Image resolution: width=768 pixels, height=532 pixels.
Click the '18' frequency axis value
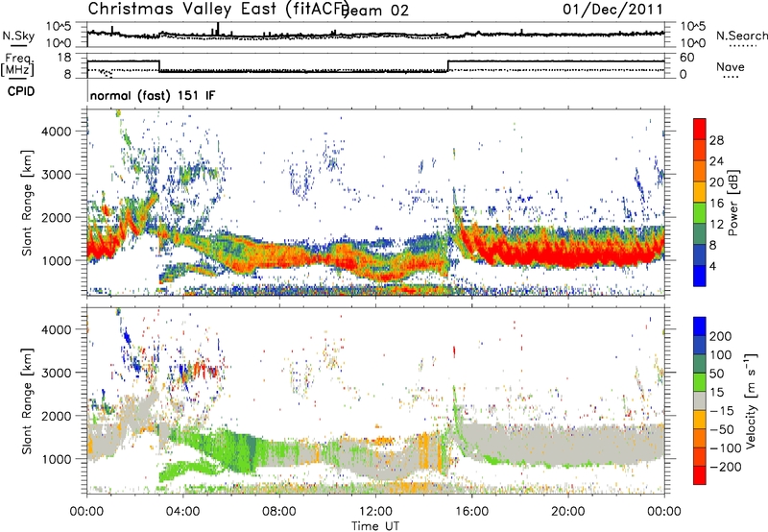pos(64,58)
